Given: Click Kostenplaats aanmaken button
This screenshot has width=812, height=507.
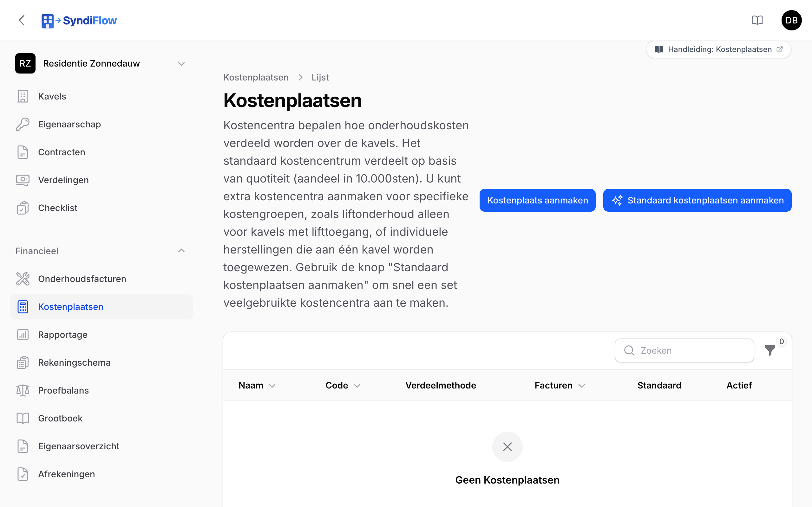Looking at the screenshot, I should tap(538, 200).
